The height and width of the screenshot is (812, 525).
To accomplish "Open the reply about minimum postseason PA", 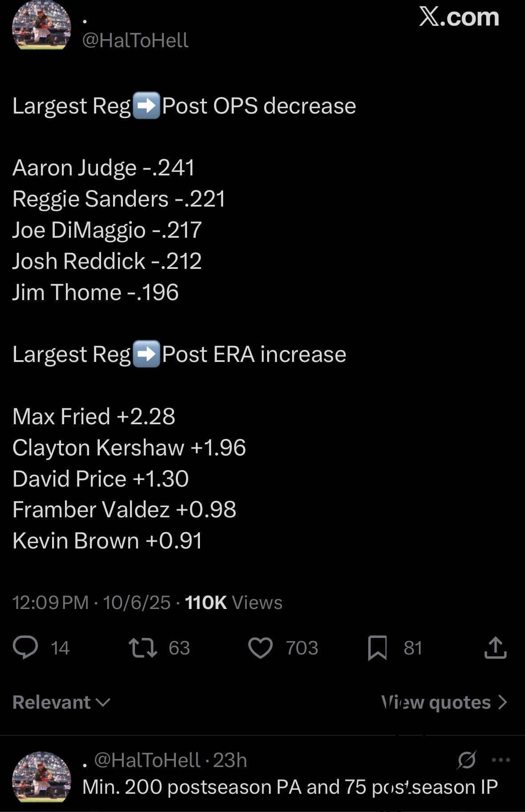I will (289, 787).
